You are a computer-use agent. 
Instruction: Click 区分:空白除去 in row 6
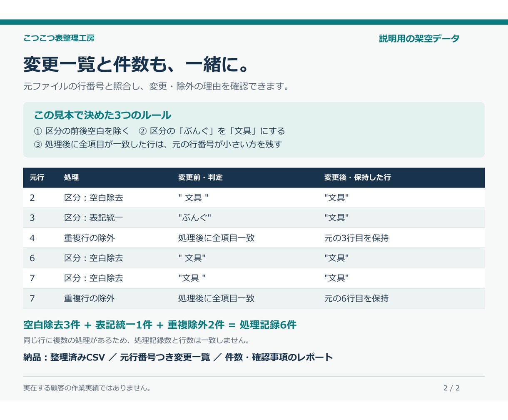point(94,258)
